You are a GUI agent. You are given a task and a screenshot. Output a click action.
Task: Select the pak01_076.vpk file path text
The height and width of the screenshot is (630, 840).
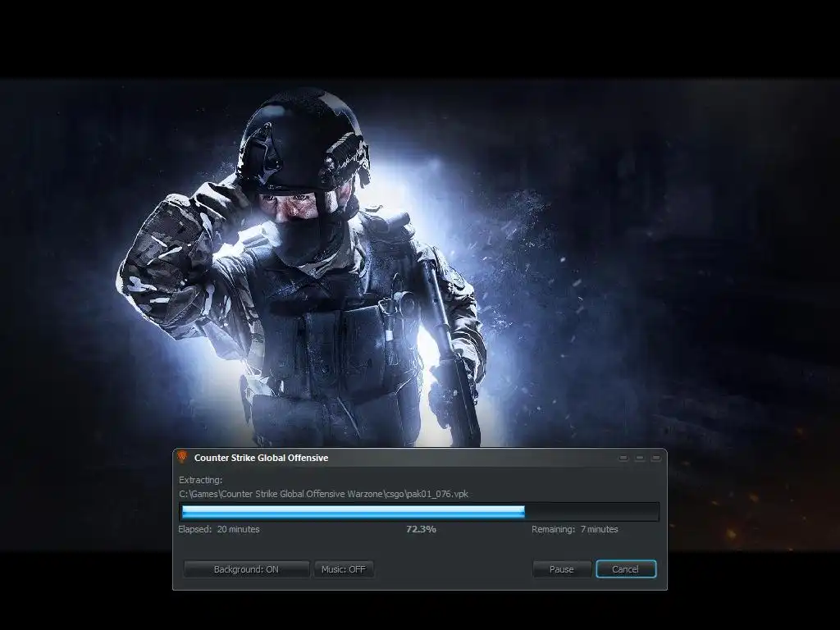[323, 494]
